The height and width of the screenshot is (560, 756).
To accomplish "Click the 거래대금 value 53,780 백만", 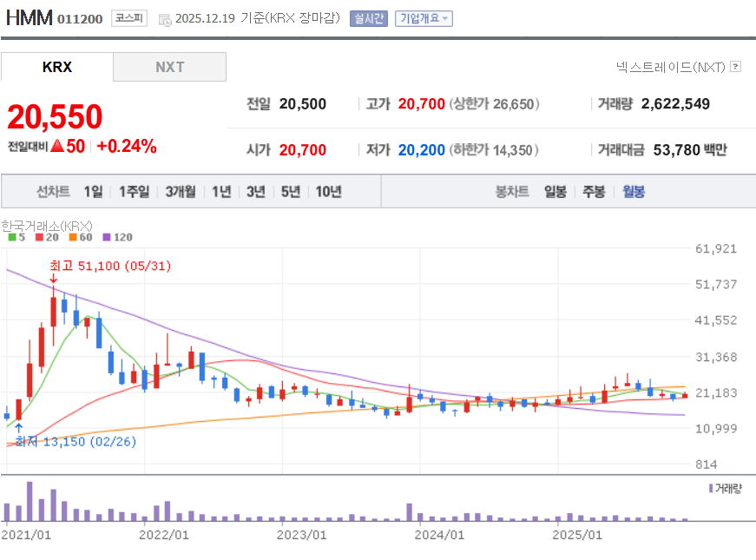I will [690, 150].
